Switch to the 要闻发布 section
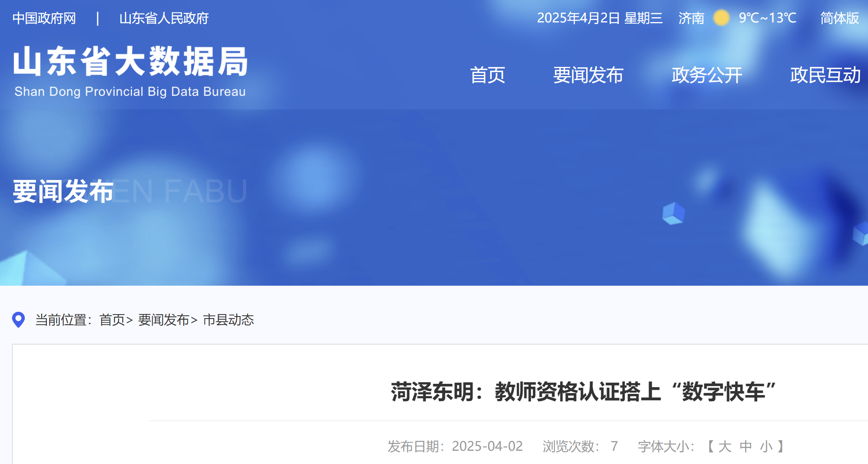This screenshot has height=464, width=868. tap(588, 75)
